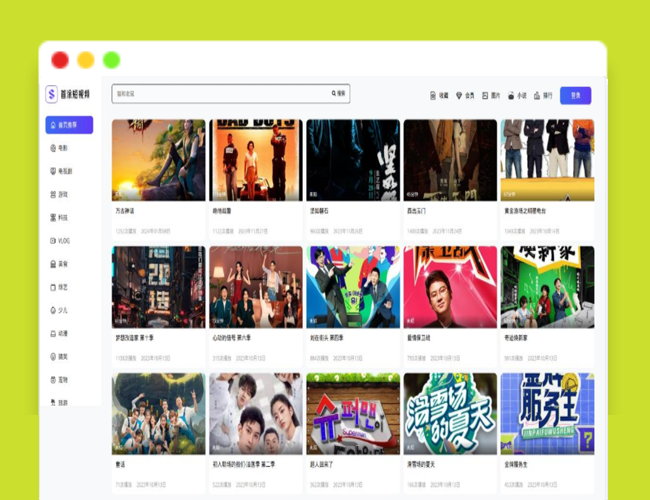Focus the search input field
The image size is (650, 500).
tap(220, 94)
